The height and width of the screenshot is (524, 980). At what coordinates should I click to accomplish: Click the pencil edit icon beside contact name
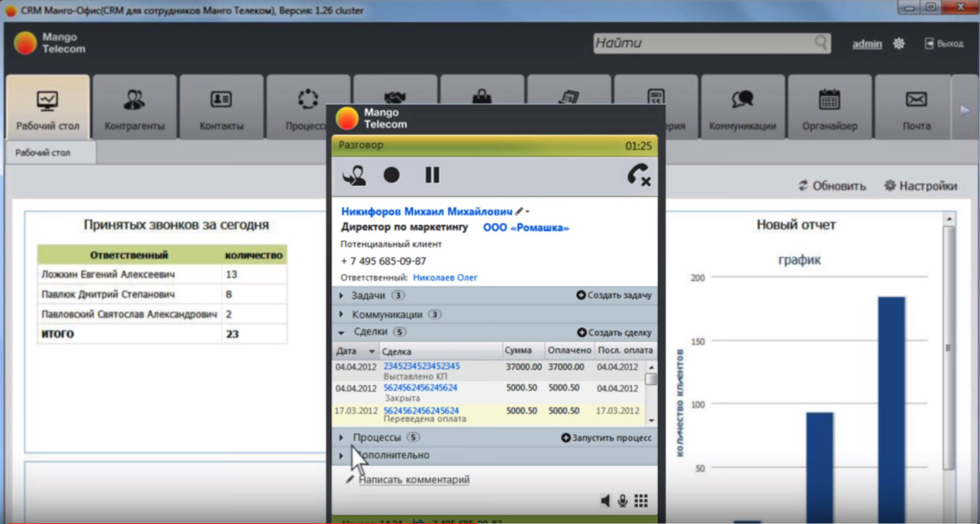[x=520, y=211]
